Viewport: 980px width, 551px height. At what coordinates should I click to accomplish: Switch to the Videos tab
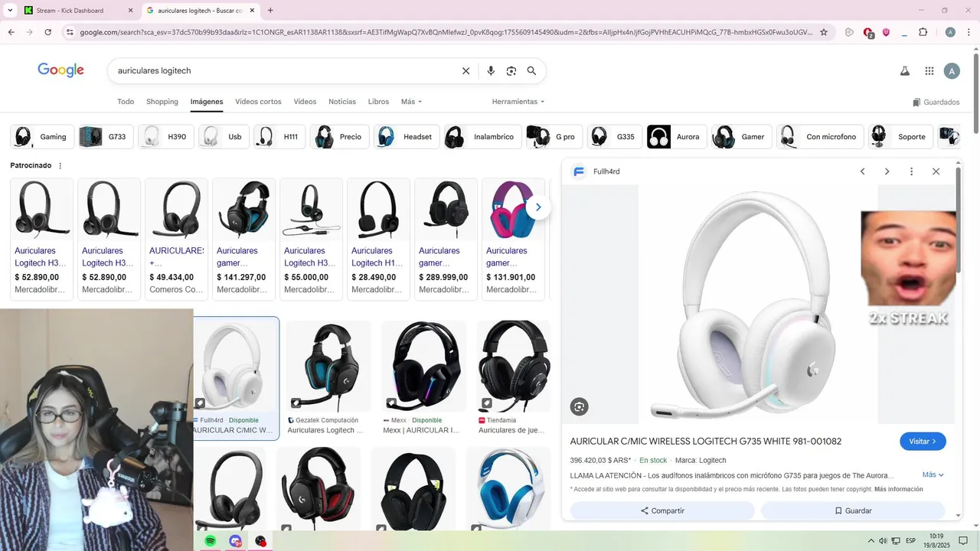click(305, 102)
